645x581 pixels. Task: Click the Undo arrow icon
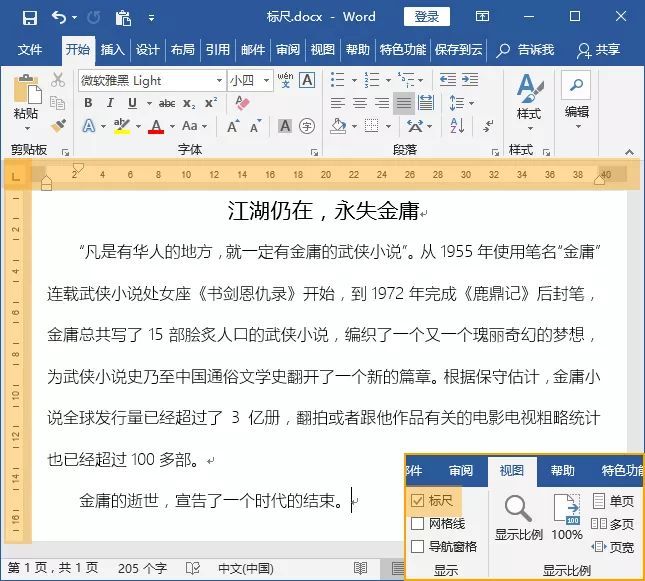pos(59,18)
